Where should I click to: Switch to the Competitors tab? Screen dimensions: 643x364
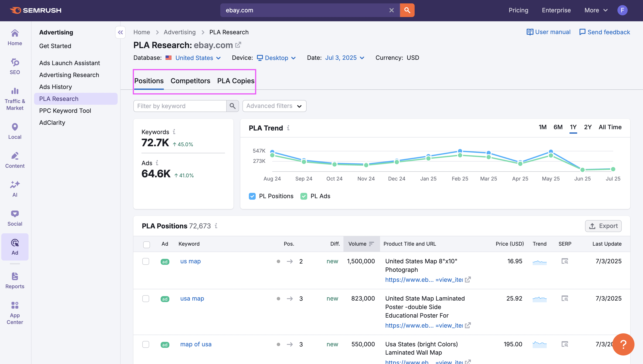click(x=190, y=81)
